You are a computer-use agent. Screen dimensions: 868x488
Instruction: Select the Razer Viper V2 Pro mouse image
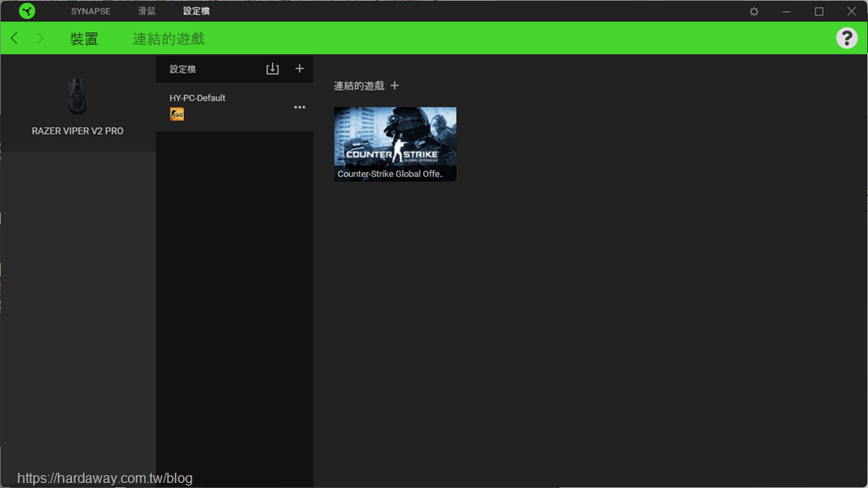coord(77,97)
